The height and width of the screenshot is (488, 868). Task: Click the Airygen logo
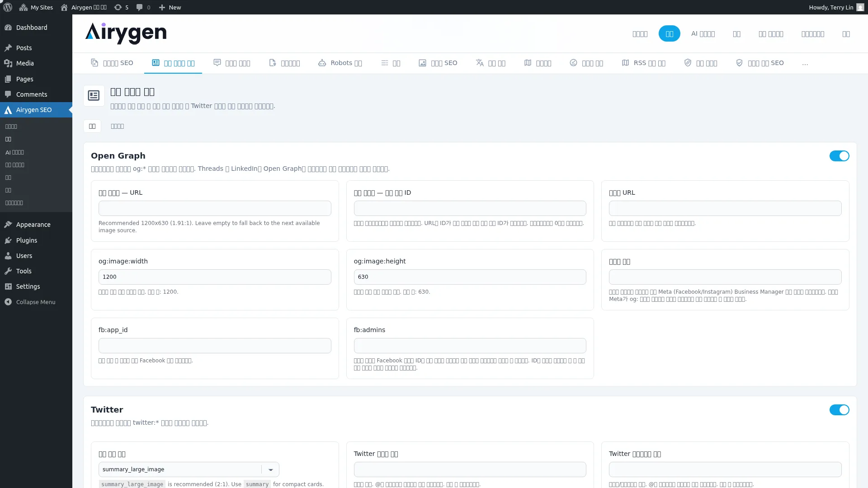[126, 33]
